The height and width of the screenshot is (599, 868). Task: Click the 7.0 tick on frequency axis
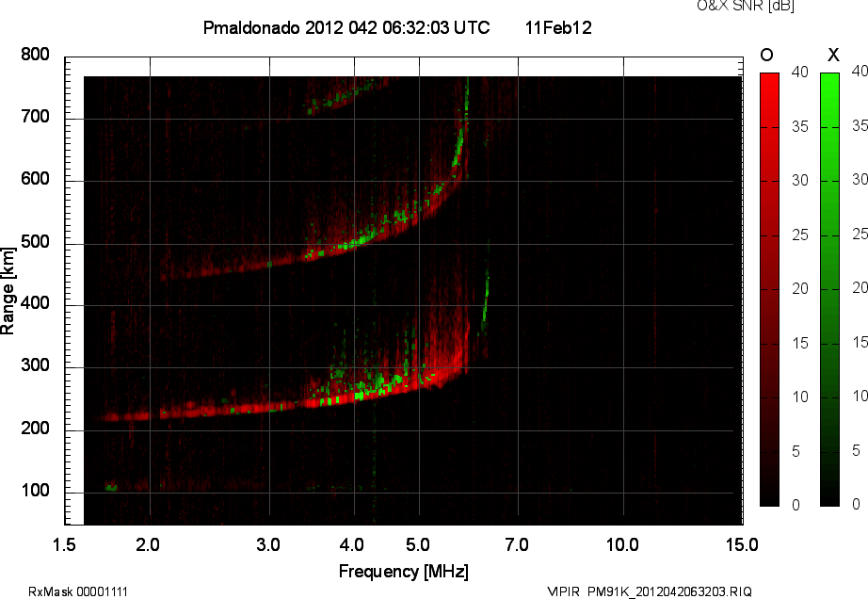tap(516, 544)
